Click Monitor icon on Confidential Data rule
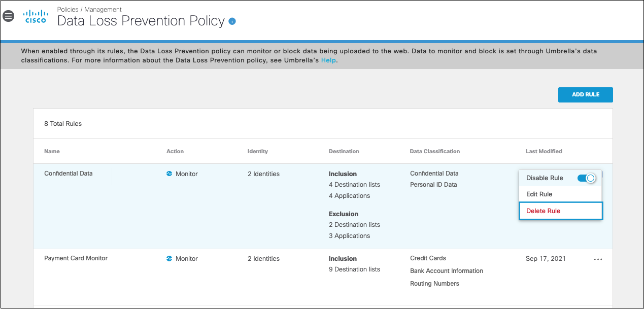The width and height of the screenshot is (644, 309). (170, 174)
